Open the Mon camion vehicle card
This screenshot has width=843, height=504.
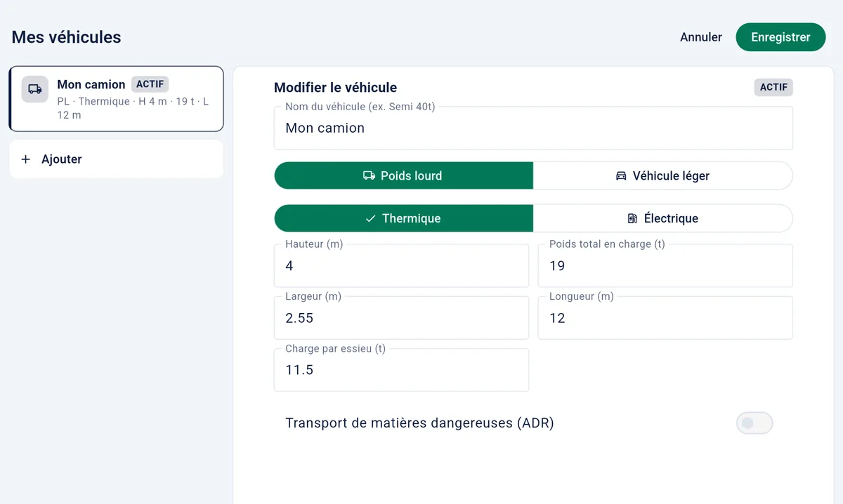(116, 99)
